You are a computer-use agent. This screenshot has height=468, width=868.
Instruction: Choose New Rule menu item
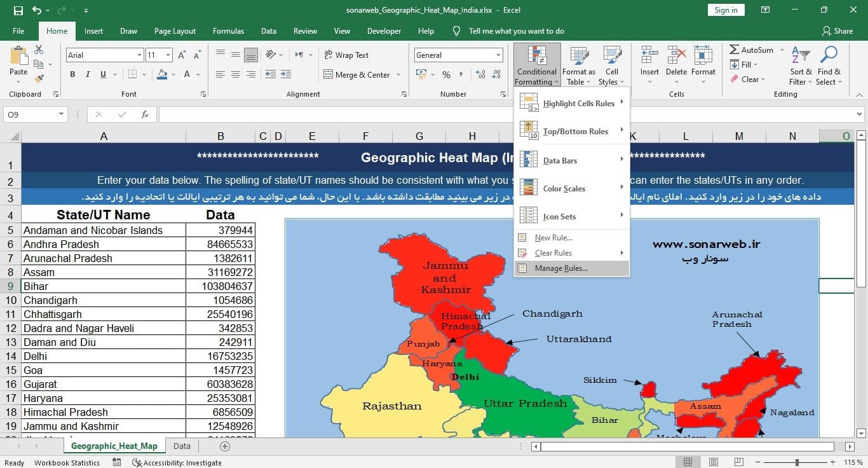(x=571, y=238)
